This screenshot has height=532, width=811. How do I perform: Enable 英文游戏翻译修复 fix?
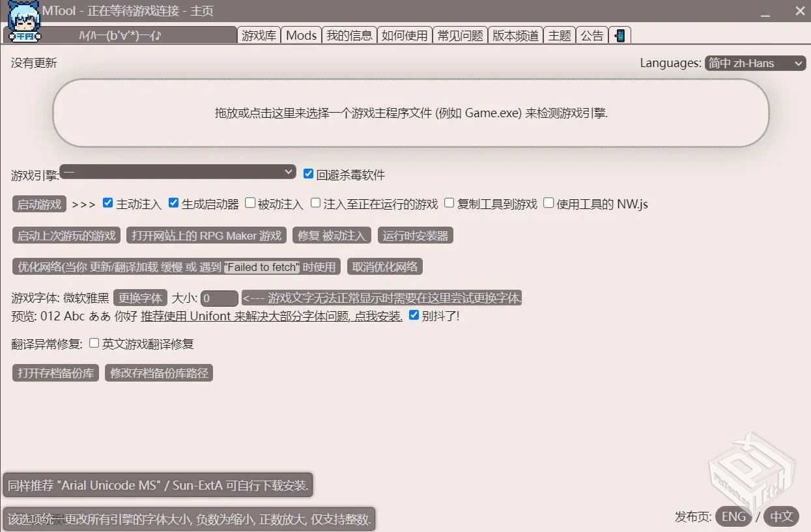tap(93, 342)
